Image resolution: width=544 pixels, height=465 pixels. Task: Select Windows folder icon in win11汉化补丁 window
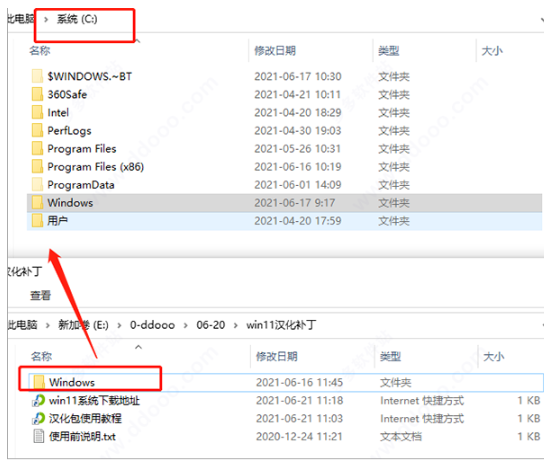pos(39,382)
